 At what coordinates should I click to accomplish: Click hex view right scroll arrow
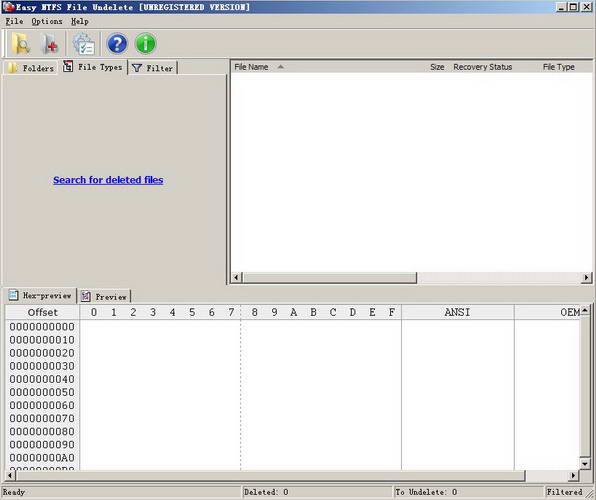tap(573, 475)
